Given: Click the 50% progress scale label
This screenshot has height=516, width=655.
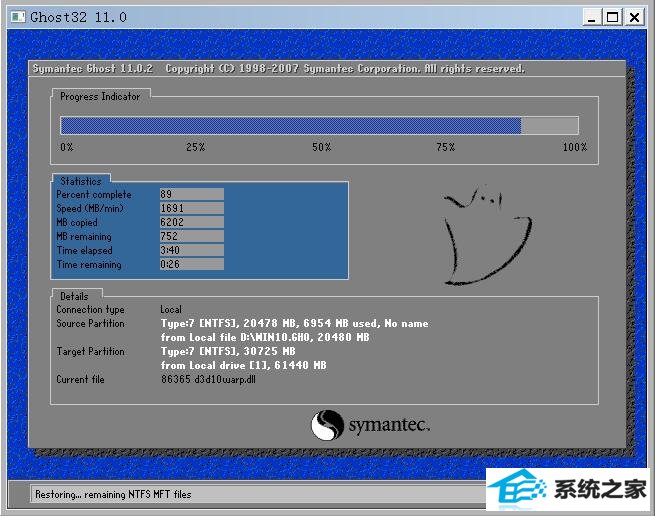Looking at the screenshot, I should [322, 147].
